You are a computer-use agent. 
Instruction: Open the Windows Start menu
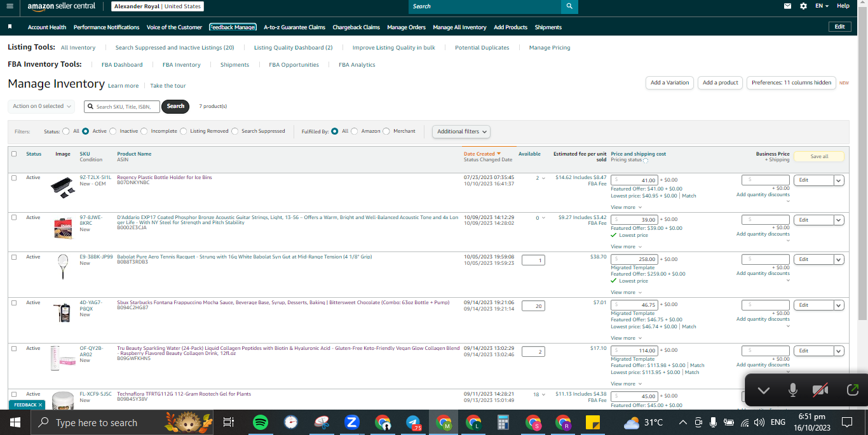click(15, 422)
